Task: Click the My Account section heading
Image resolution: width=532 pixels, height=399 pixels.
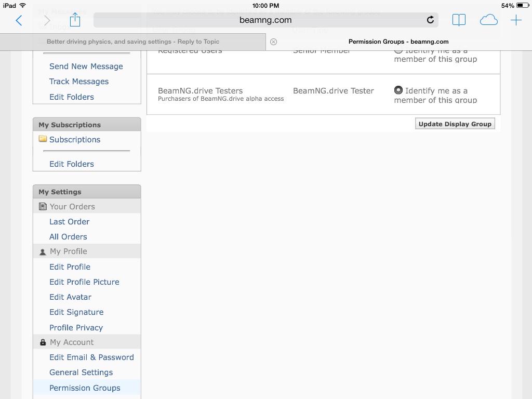Action: pos(72,342)
